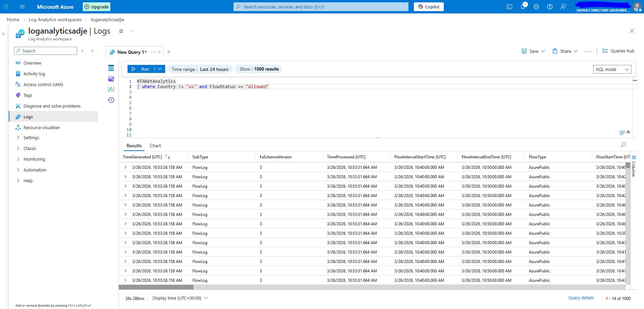This screenshot has width=644, height=309.
Task: Open Azure Cloud Shell icon
Action: 509,7
